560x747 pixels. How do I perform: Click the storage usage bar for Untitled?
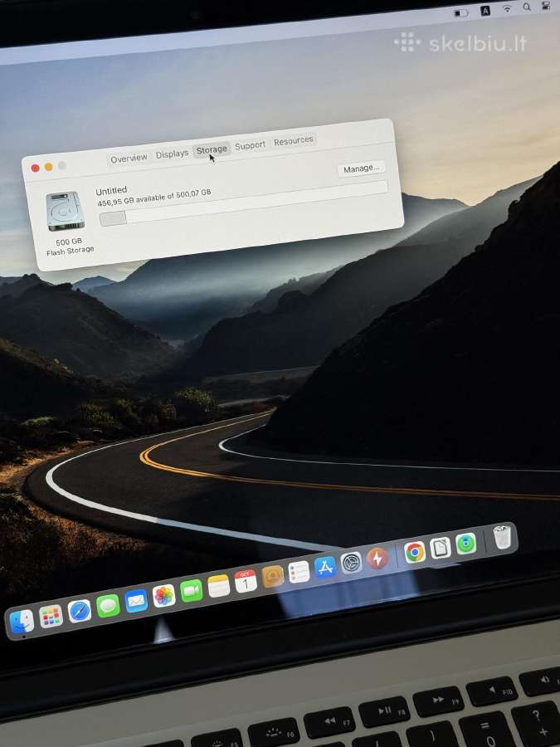coord(244,204)
